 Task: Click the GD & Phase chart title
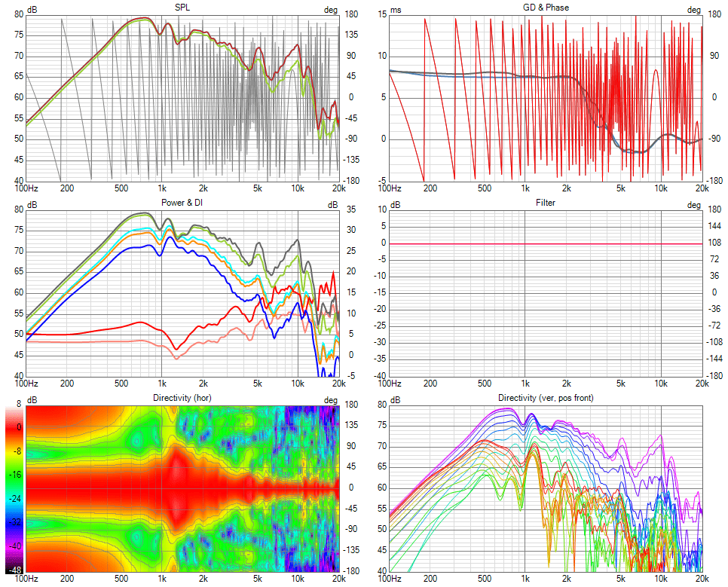(x=546, y=8)
